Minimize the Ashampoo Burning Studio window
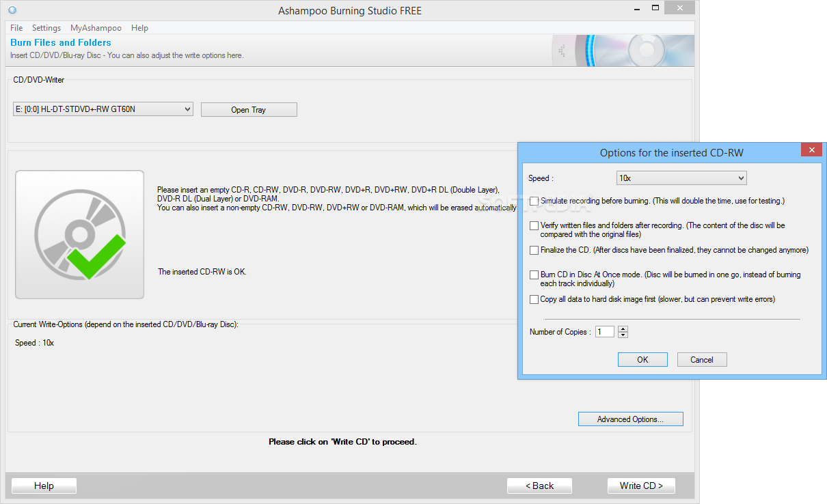827x504 pixels. [x=637, y=9]
